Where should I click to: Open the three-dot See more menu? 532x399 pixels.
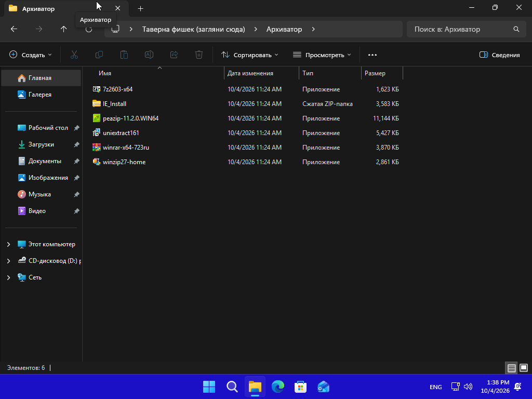[x=372, y=55]
